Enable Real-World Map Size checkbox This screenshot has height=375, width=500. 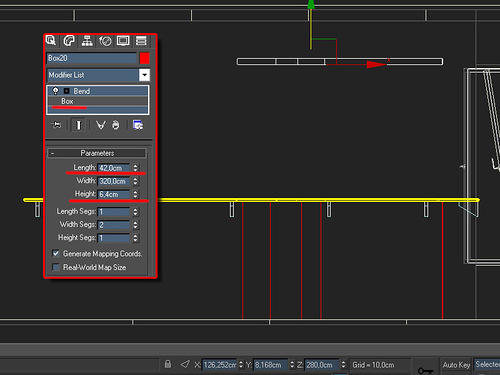[x=56, y=267]
